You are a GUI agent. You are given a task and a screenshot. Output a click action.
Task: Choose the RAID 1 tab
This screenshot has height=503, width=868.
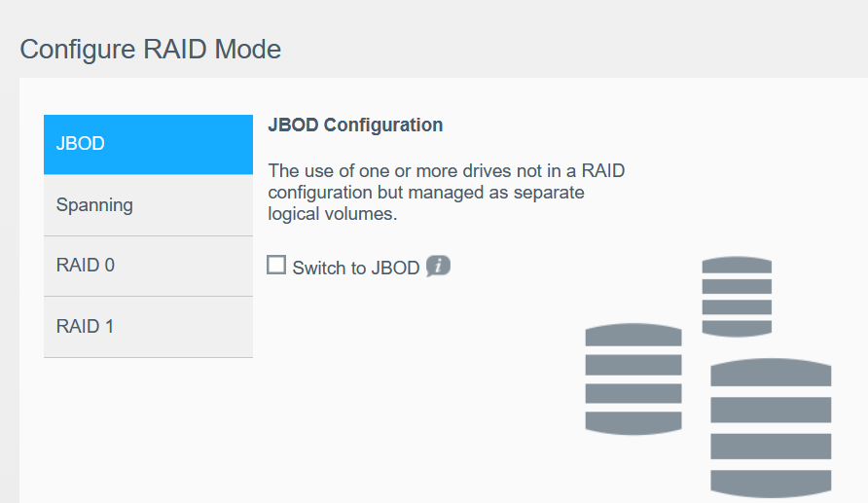pyautogui.click(x=148, y=326)
